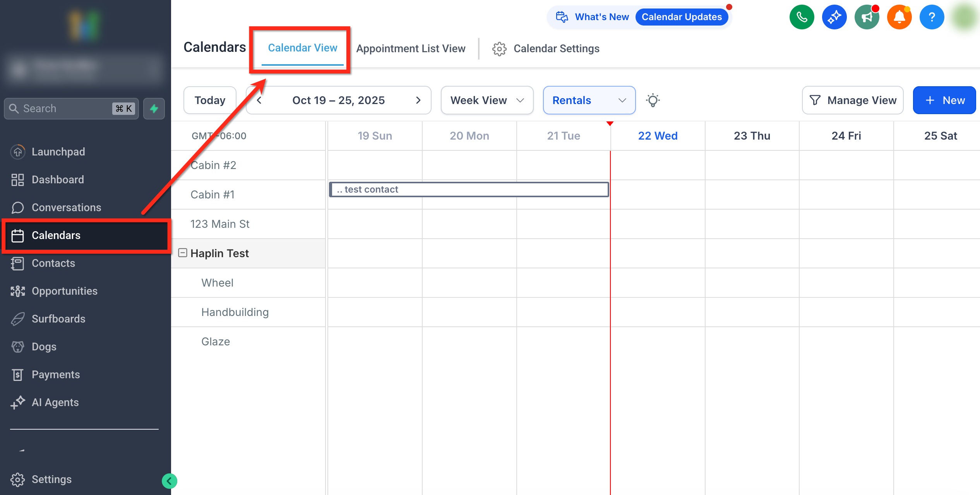The width and height of the screenshot is (980, 495).
Task: Open the Manage View filter
Action: click(853, 100)
